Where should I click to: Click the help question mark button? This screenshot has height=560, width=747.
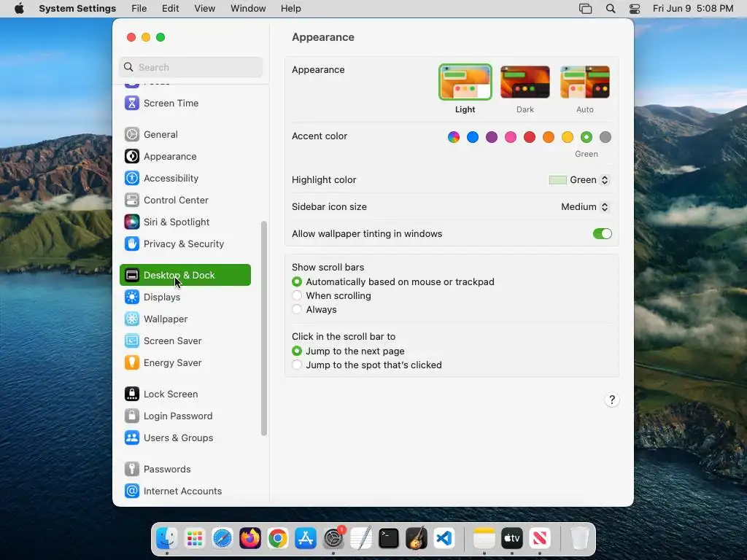coord(612,400)
